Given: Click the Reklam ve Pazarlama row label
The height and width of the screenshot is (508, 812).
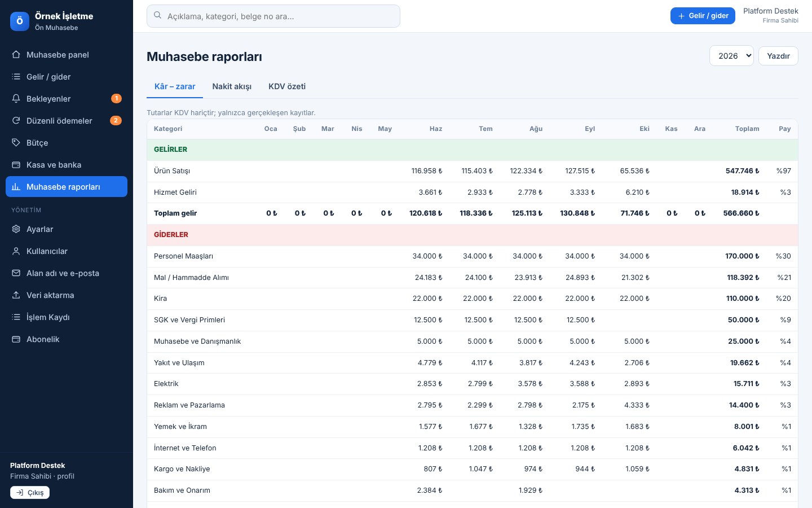Looking at the screenshot, I should click(x=189, y=405).
